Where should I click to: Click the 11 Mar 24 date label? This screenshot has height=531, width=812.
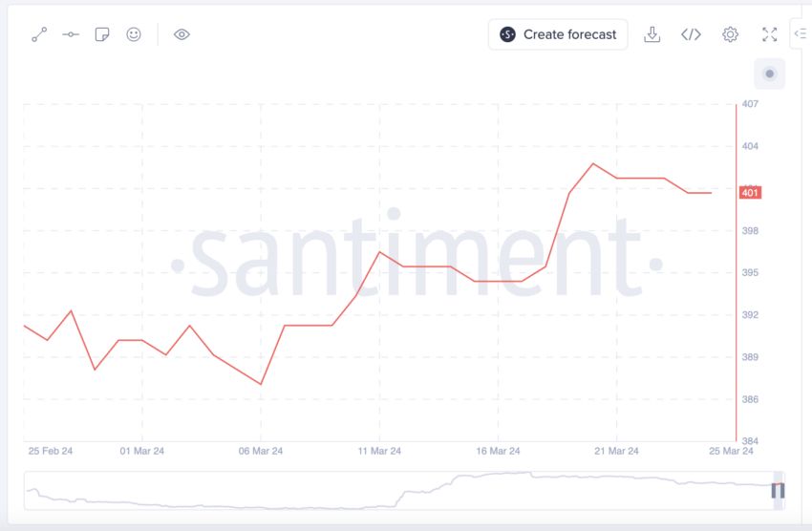point(379,451)
